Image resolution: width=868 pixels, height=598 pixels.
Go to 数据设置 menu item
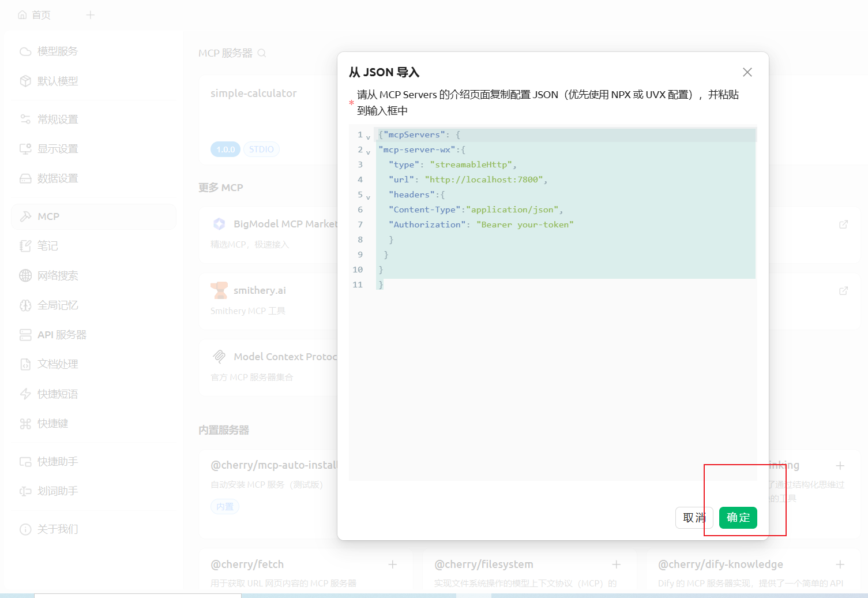tap(58, 178)
